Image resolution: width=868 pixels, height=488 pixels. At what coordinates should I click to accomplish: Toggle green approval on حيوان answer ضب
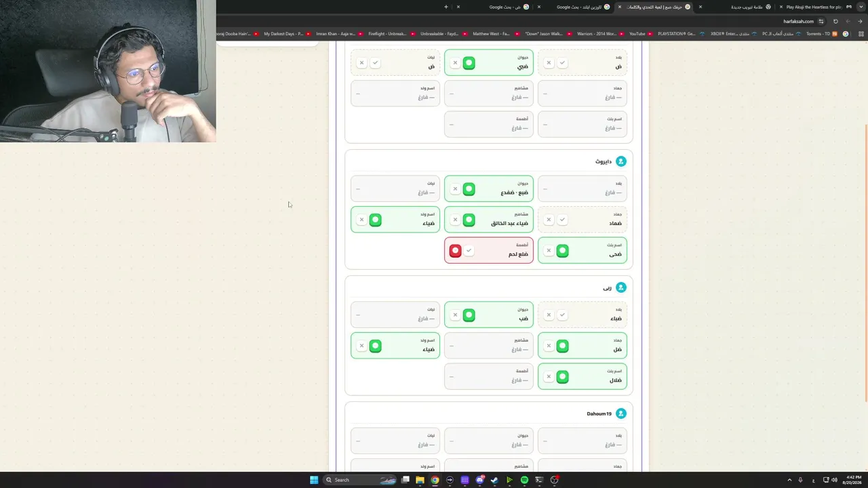(x=469, y=315)
